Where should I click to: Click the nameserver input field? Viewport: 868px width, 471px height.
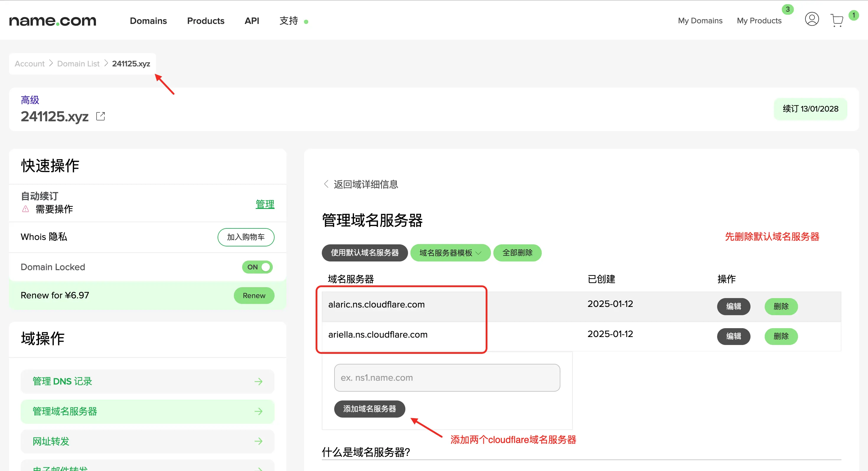tap(447, 378)
